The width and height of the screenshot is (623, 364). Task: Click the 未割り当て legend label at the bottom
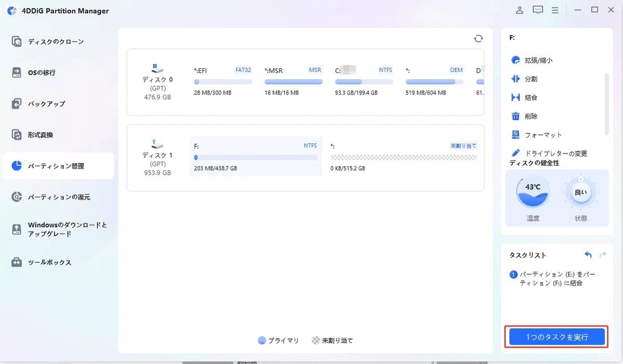337,341
